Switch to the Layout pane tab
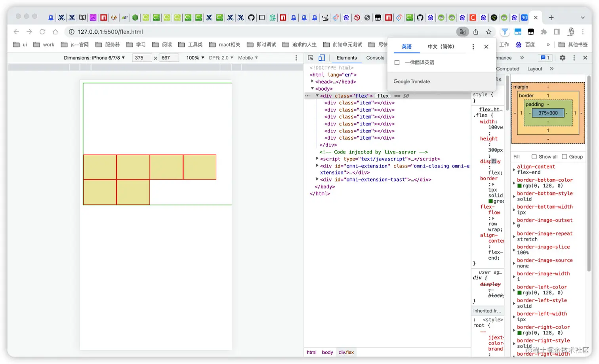The width and height of the screenshot is (599, 364). click(535, 69)
